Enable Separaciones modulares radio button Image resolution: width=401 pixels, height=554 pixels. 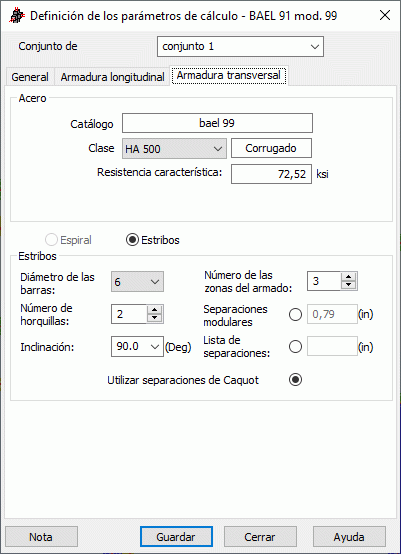(x=295, y=314)
